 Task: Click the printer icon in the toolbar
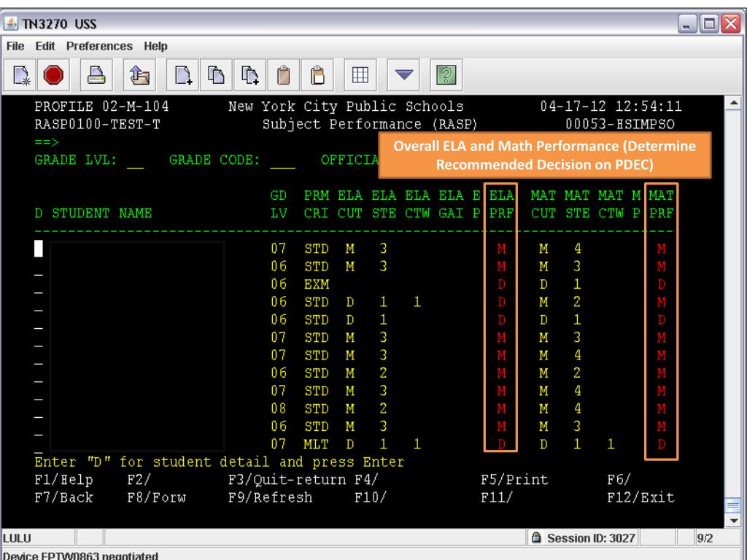(x=97, y=75)
